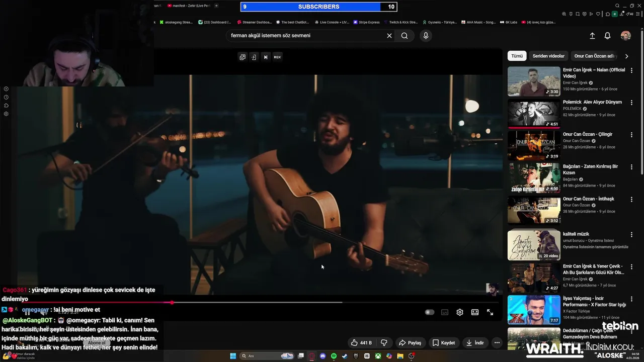Image resolution: width=644 pixels, height=362 pixels.
Task: Click the Paylaş share button
Action: [x=410, y=343]
